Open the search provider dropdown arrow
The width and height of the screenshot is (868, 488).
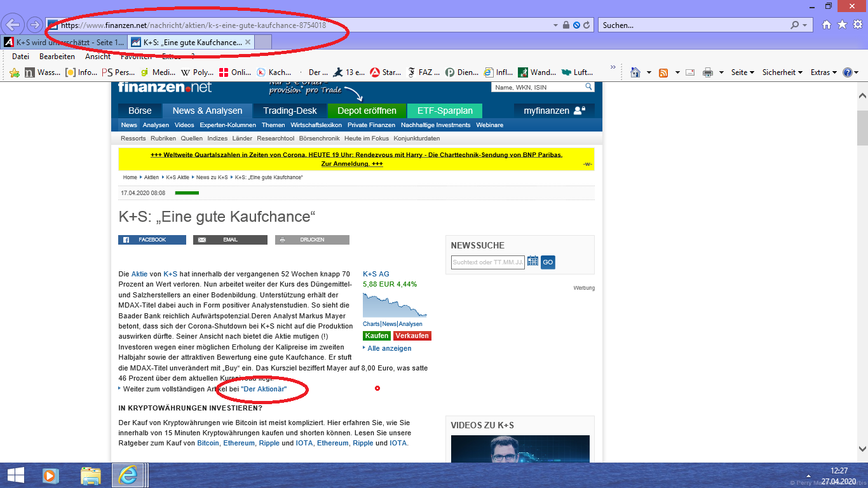805,25
